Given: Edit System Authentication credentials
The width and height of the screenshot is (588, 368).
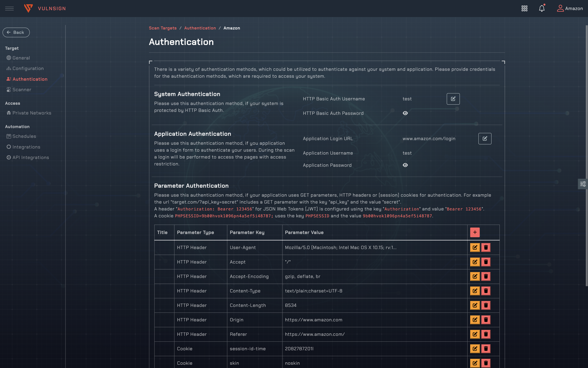Looking at the screenshot, I should pyautogui.click(x=453, y=99).
